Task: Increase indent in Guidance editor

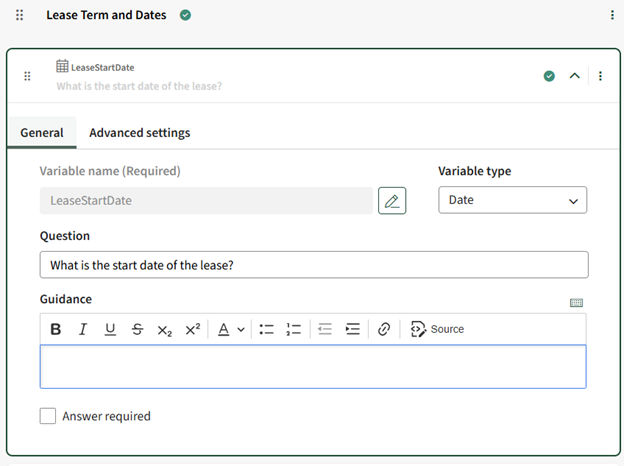Action: pyautogui.click(x=353, y=329)
